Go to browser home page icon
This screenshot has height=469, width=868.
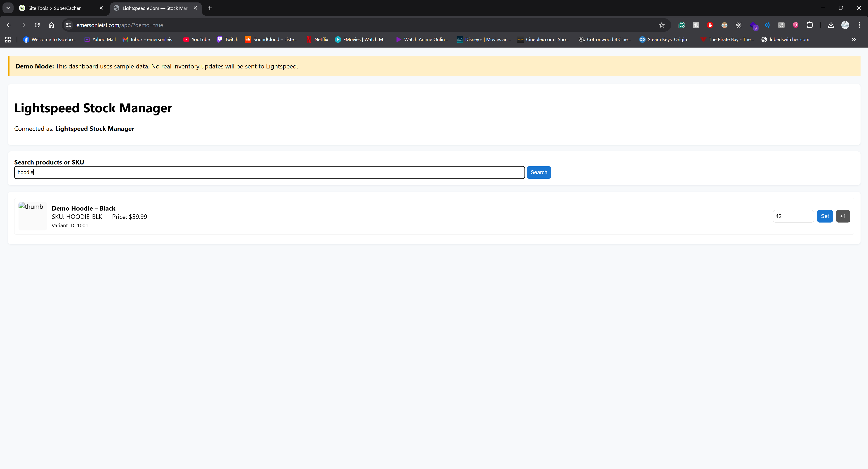pyautogui.click(x=51, y=25)
